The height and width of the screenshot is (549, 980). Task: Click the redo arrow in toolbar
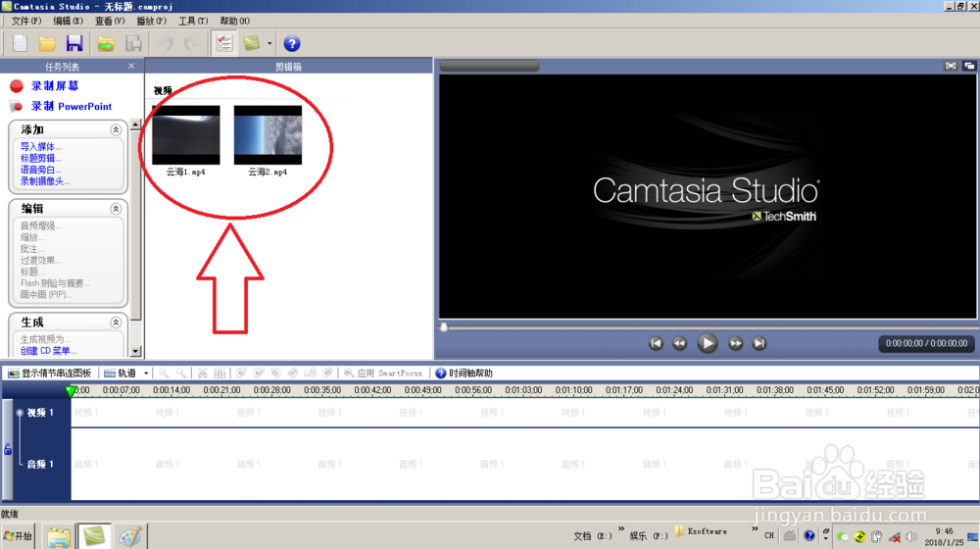(x=192, y=43)
